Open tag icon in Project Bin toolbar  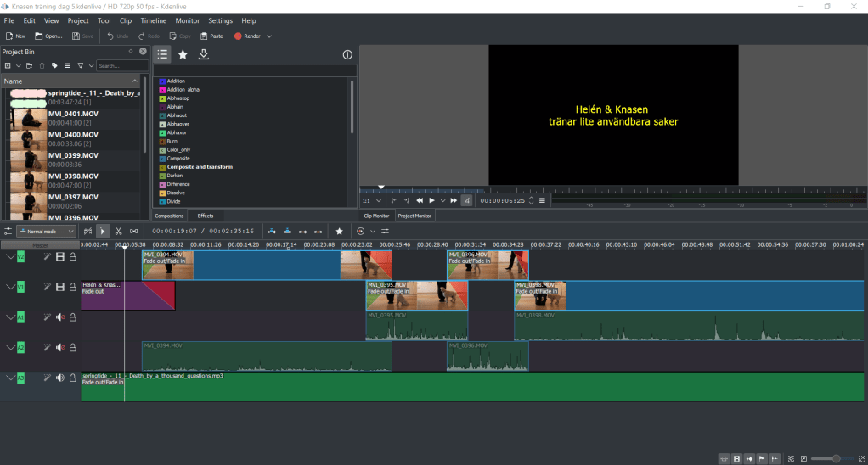54,65
